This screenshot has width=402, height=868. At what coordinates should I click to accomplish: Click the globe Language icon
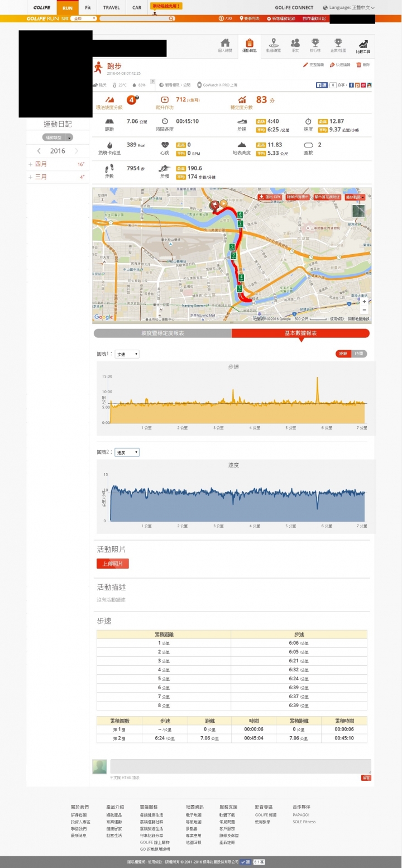pos(325,8)
